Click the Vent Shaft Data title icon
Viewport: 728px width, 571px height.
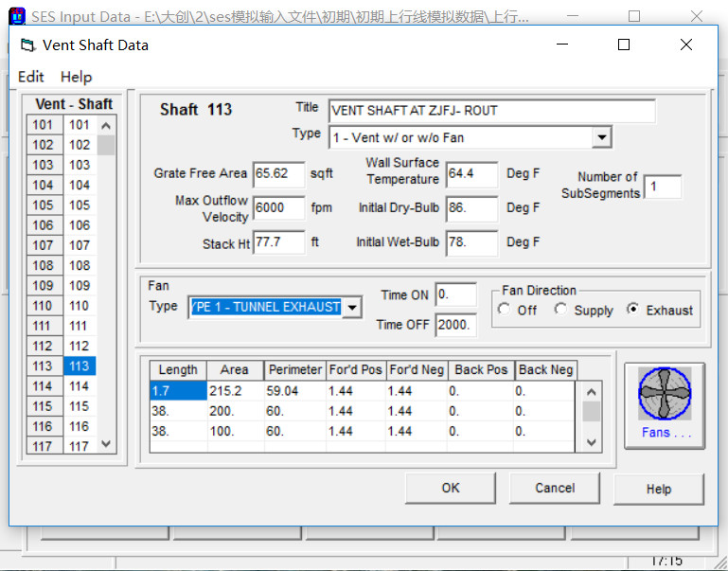[27, 45]
